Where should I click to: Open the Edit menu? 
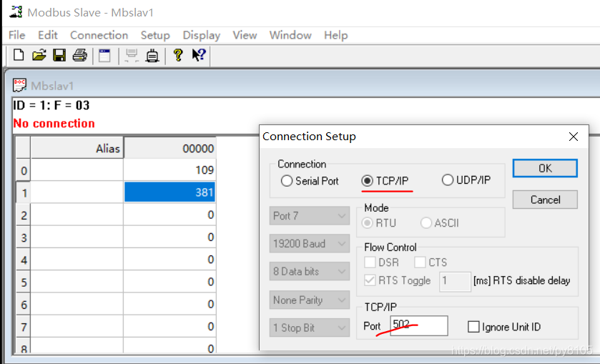[47, 35]
